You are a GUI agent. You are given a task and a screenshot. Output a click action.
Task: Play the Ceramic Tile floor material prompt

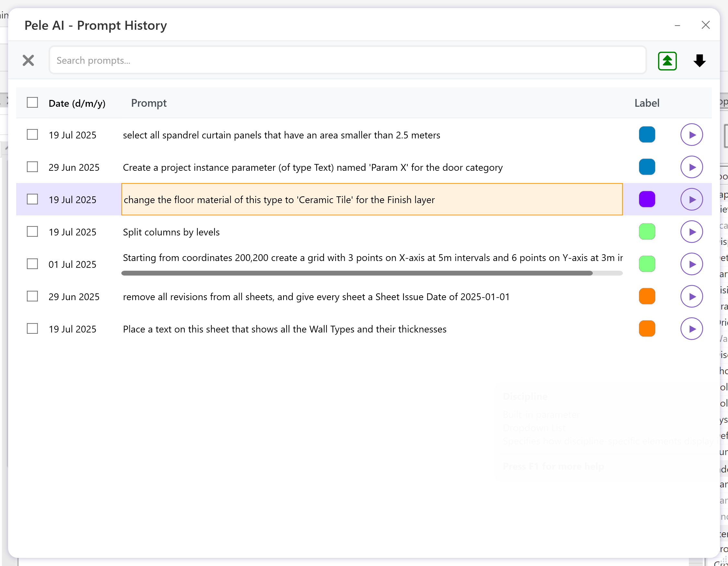click(x=691, y=200)
